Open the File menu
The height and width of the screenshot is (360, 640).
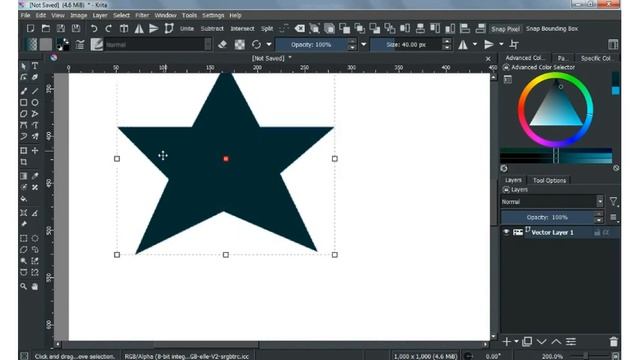tap(25, 15)
